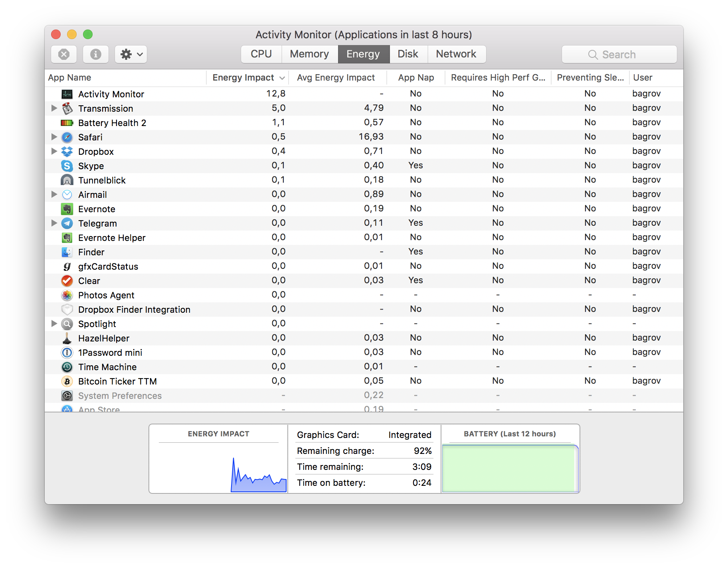
Task: Click the Battery Health 2 icon
Action: 67,123
